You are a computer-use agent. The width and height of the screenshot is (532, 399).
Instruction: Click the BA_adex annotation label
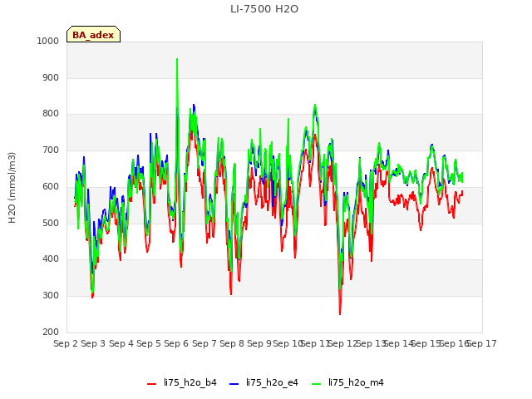pos(93,35)
